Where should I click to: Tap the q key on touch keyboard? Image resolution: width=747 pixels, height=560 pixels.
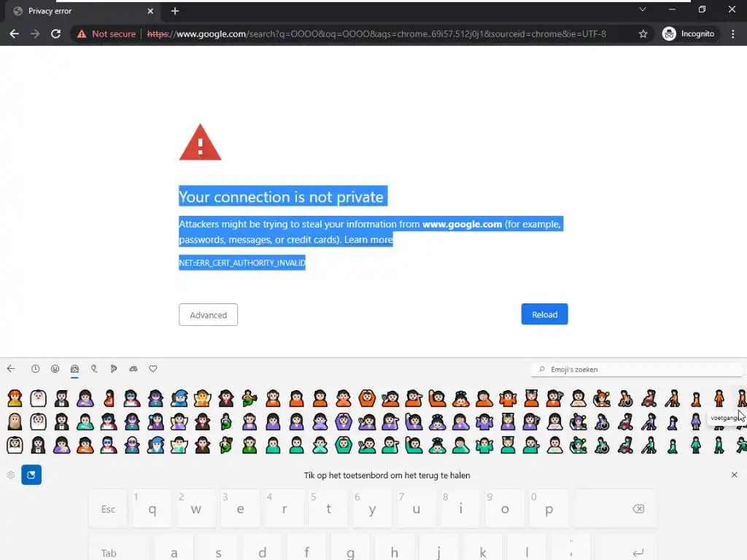[152, 509]
